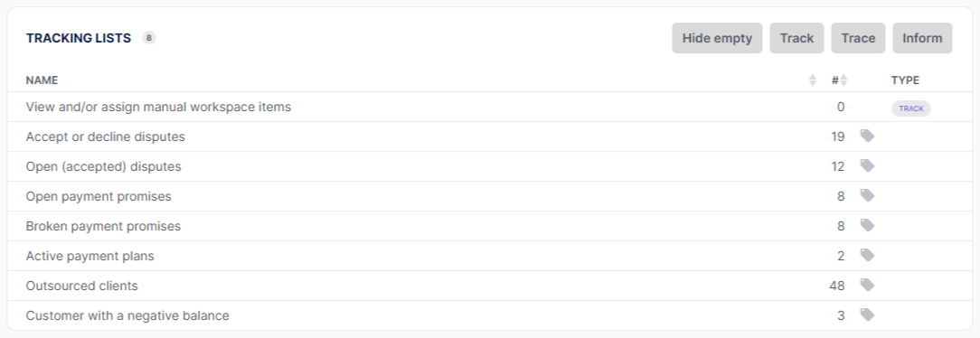
Task: Toggle the Track list filter button
Action: (x=796, y=38)
